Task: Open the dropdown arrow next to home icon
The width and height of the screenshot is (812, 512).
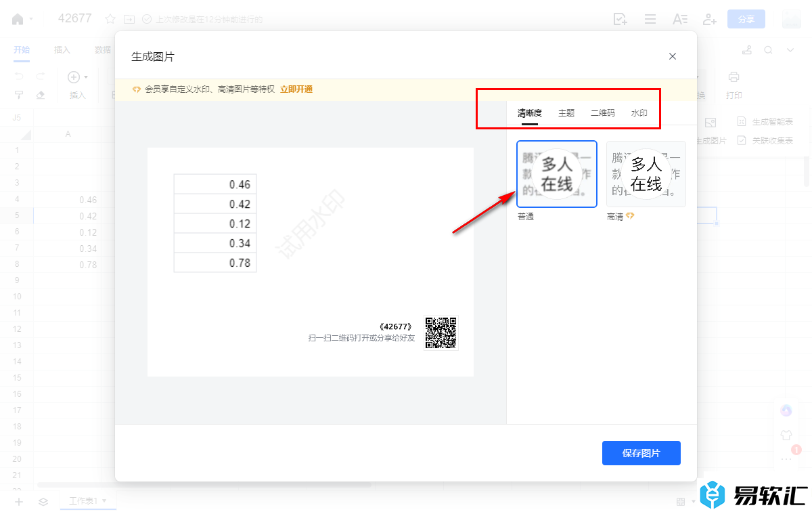Action: pyautogui.click(x=31, y=20)
